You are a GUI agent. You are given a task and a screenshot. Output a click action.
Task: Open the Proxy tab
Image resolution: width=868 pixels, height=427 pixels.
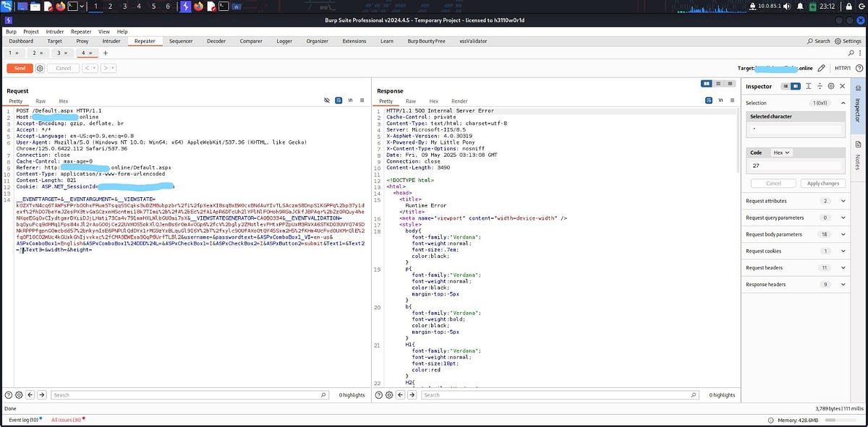pyautogui.click(x=82, y=41)
